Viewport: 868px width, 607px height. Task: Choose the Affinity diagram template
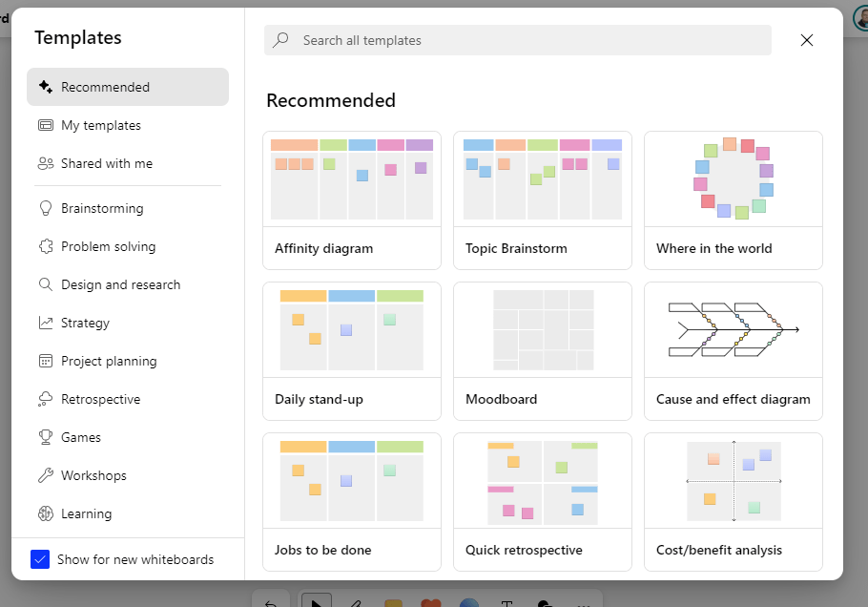tap(352, 200)
